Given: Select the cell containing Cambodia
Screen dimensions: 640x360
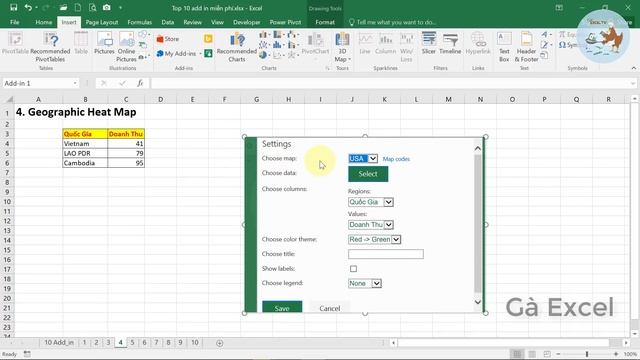Looking at the screenshot, I should tap(85, 163).
